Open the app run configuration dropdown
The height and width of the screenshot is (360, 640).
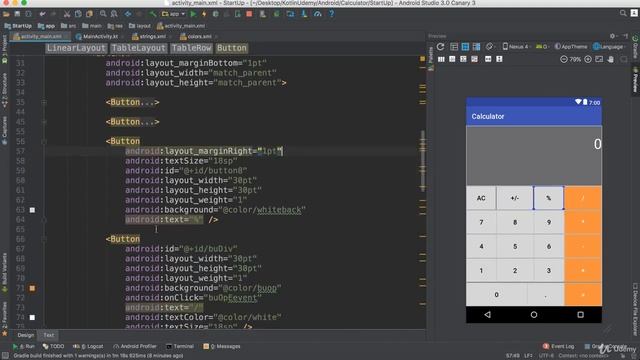[173, 14]
